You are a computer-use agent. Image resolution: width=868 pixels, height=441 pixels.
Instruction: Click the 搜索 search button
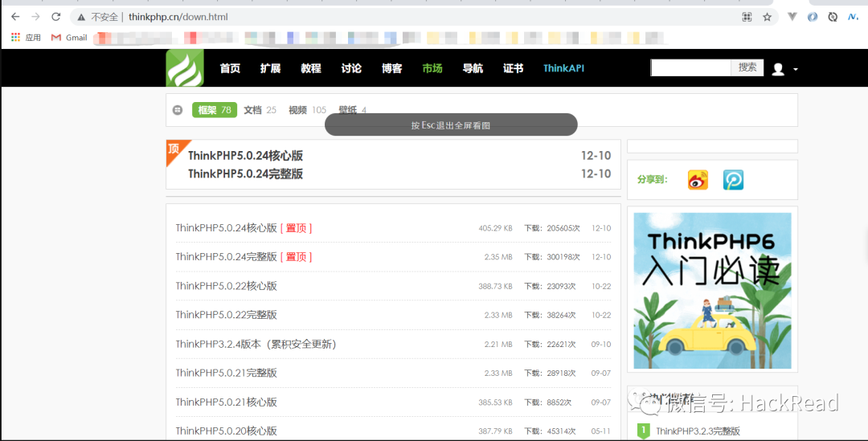tap(747, 67)
